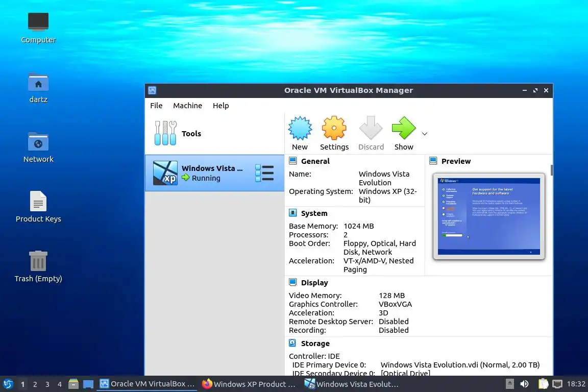588x392 pixels.
Task: Select Oracle VM VirtualBox taskbar entry
Action: tap(147, 384)
